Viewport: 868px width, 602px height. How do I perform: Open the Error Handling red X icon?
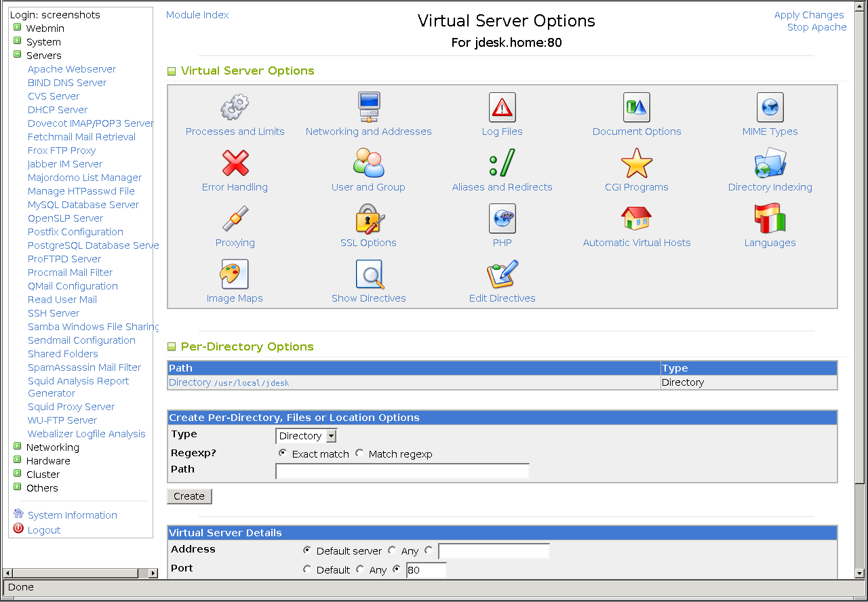pos(235,163)
